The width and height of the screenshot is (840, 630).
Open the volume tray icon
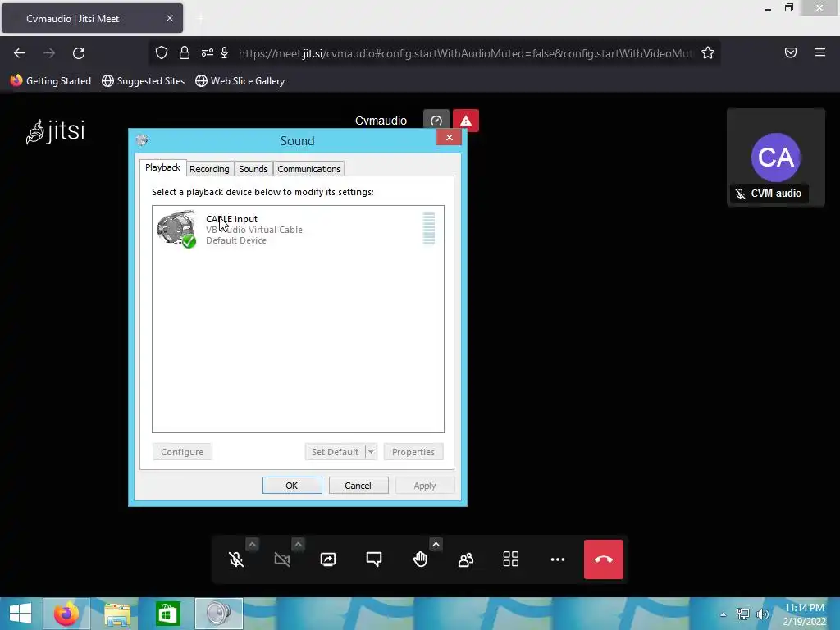(762, 614)
